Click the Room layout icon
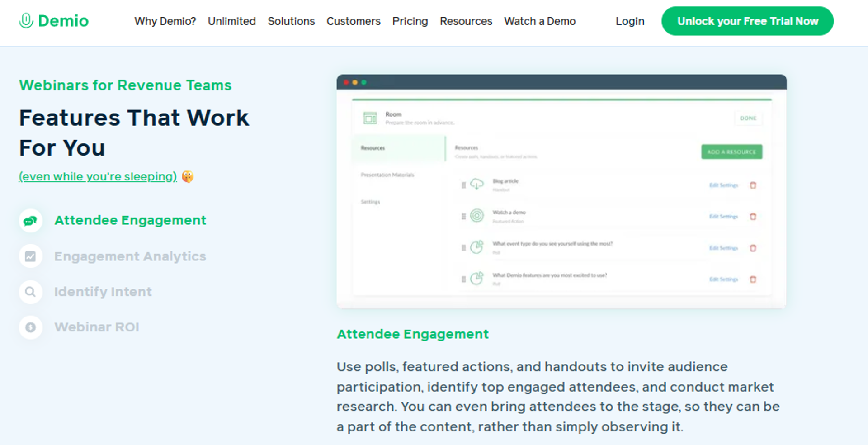 370,118
